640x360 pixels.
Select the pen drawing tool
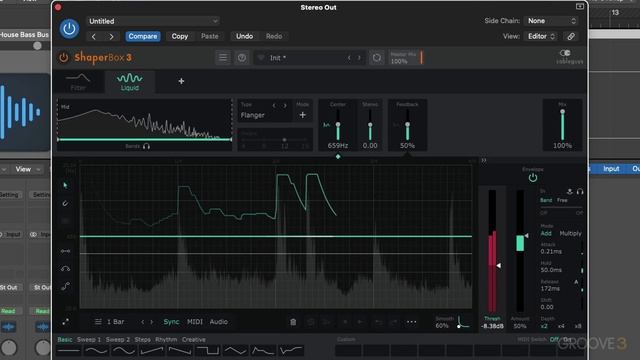coord(65,203)
